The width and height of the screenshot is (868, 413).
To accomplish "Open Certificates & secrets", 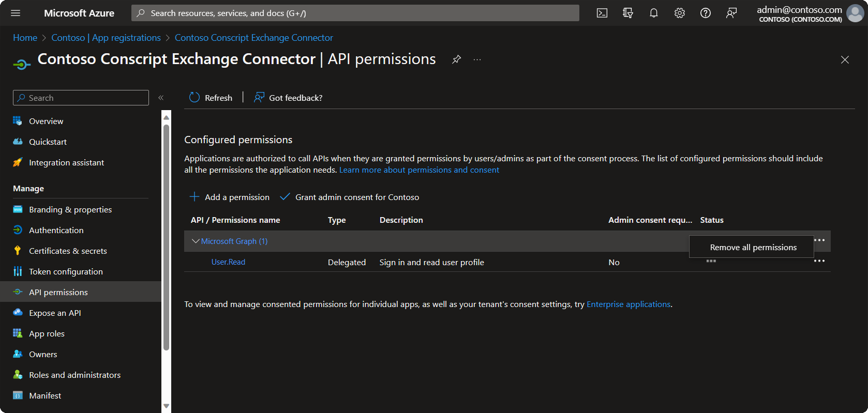I will 68,251.
